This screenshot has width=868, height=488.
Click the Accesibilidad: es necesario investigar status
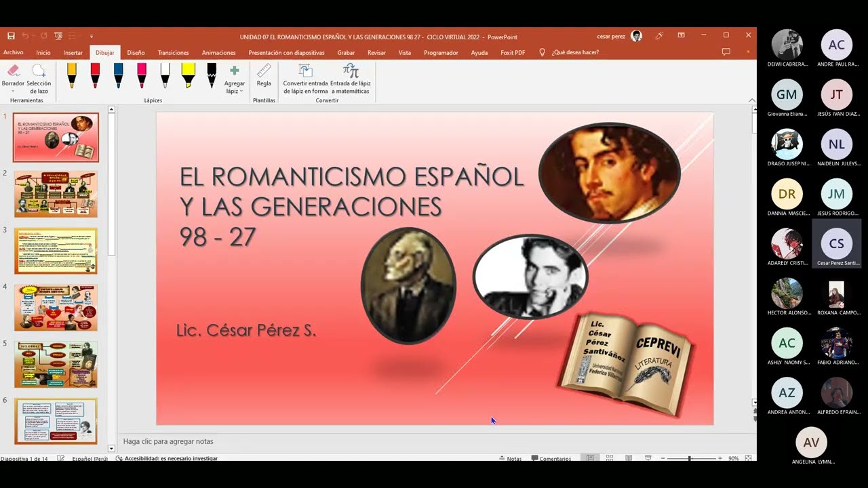(x=167, y=458)
